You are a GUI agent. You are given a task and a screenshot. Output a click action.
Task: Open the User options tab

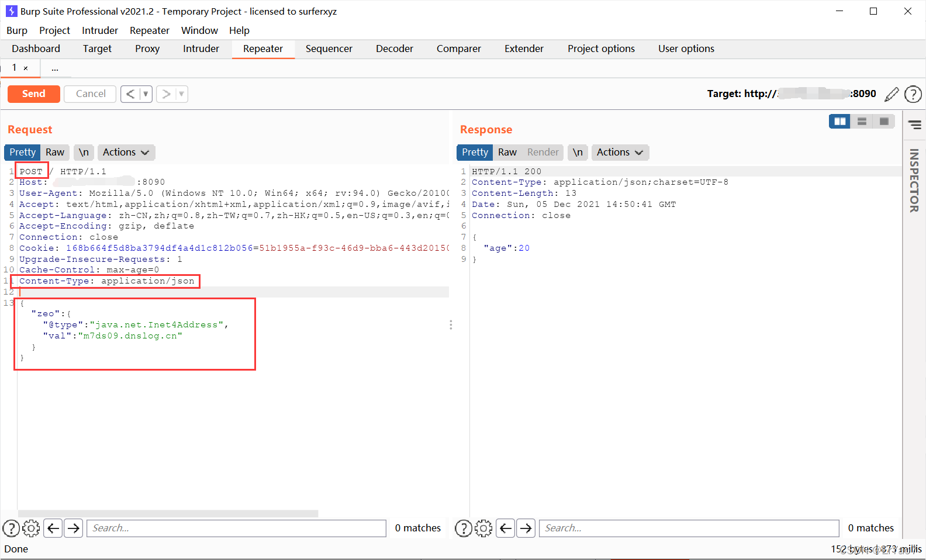click(686, 49)
